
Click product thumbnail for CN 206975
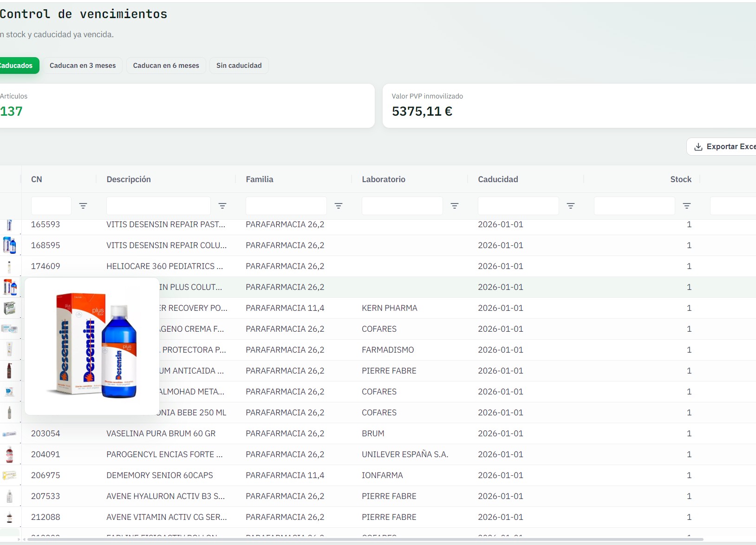[9, 475]
